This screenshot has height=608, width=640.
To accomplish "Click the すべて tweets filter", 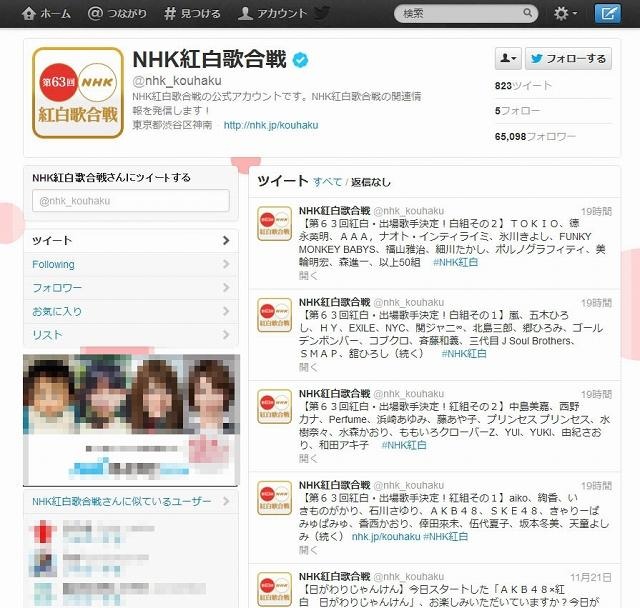I will pos(327,182).
